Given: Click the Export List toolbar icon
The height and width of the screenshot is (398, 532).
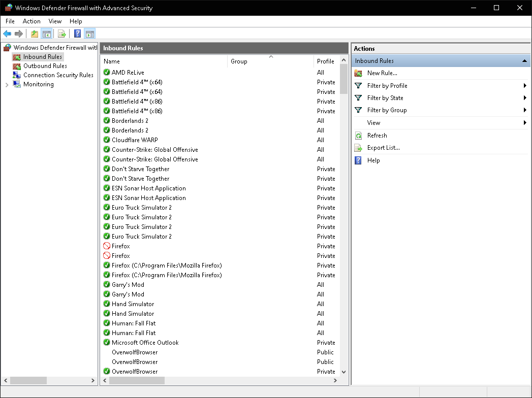Looking at the screenshot, I should point(62,34).
